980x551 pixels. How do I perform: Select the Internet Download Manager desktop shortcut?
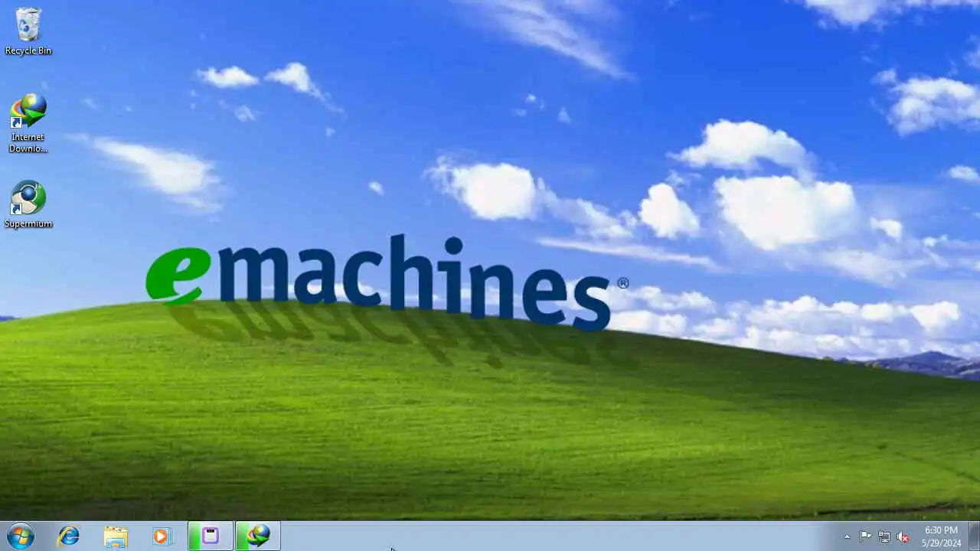pyautogui.click(x=28, y=123)
